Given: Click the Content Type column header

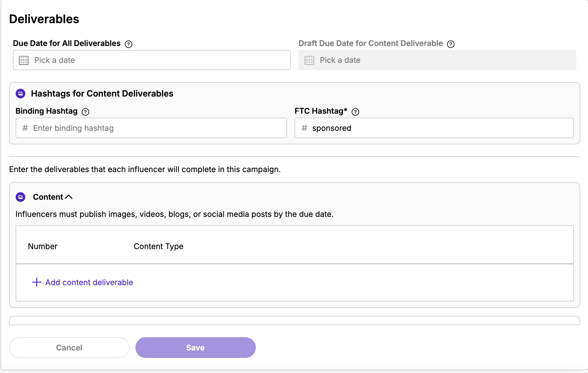Looking at the screenshot, I should pos(159,246).
